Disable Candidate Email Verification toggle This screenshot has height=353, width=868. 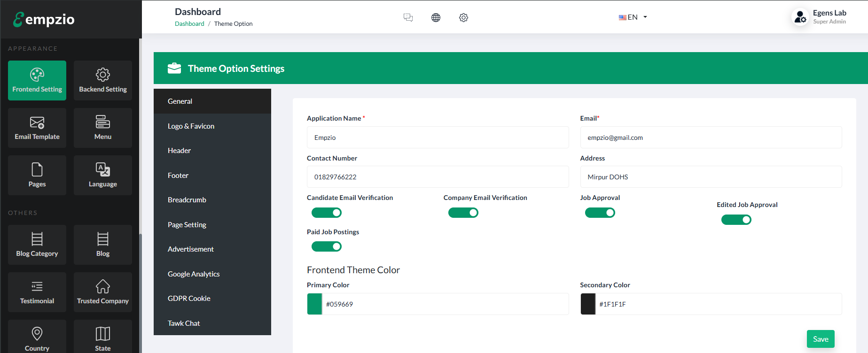[x=327, y=213]
